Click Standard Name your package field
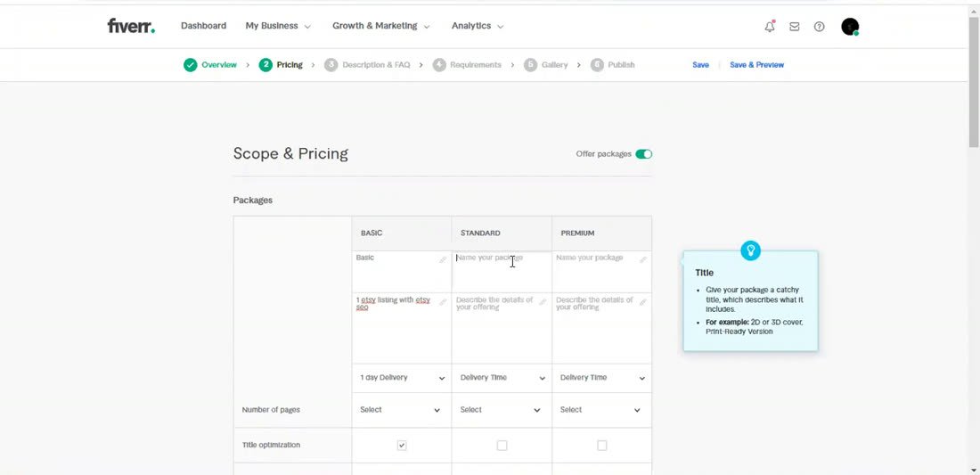Screen dimensions: 980x475 (x=502, y=272)
